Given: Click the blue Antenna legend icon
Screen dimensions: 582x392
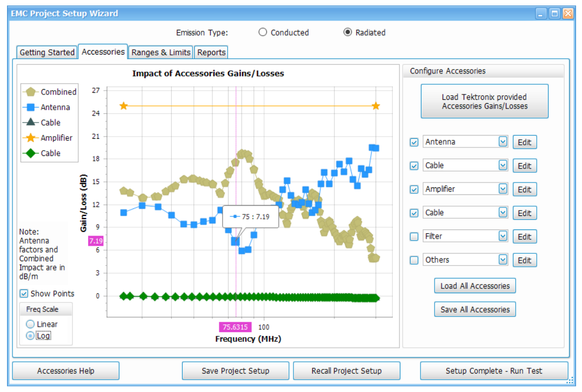Looking at the screenshot, I should [31, 107].
